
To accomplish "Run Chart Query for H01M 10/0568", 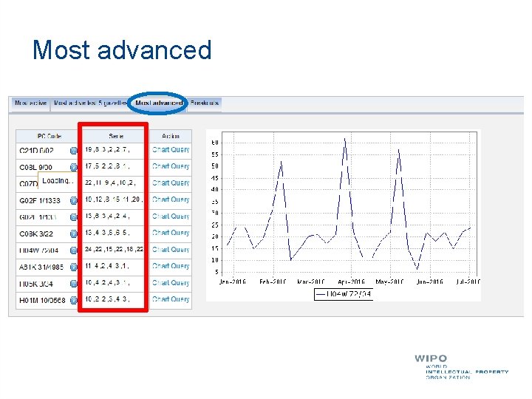I will pos(171,299).
